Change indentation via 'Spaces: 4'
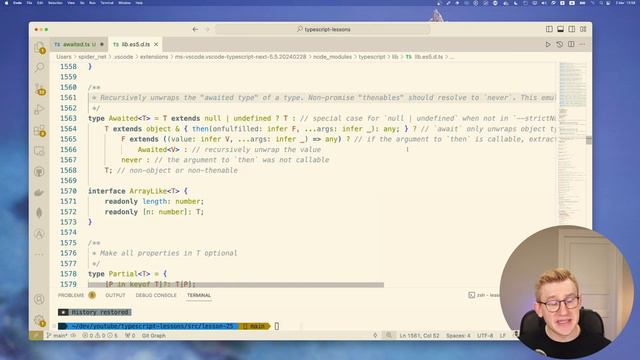The width and height of the screenshot is (640, 360). (x=458, y=336)
